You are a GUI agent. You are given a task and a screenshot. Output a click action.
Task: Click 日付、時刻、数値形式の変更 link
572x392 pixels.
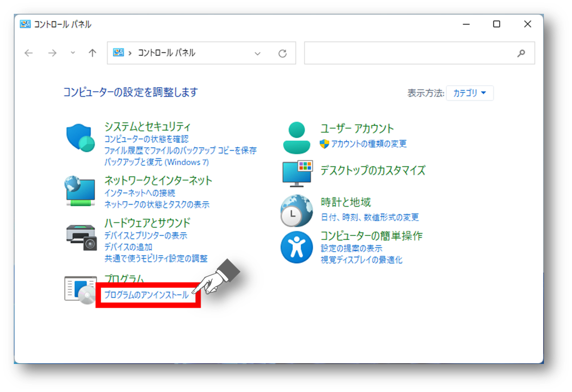click(370, 217)
